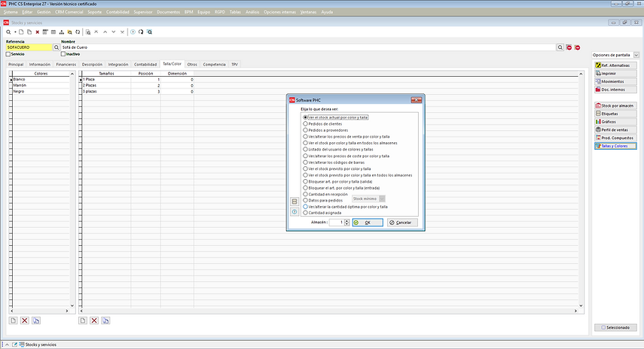
Task: Open the Competencia tab
Action: click(214, 65)
